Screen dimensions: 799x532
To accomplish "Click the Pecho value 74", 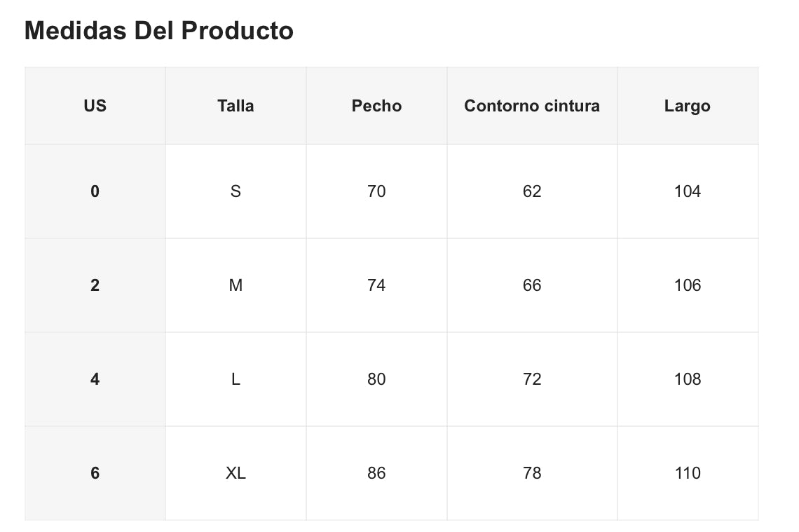I will 376,285.
